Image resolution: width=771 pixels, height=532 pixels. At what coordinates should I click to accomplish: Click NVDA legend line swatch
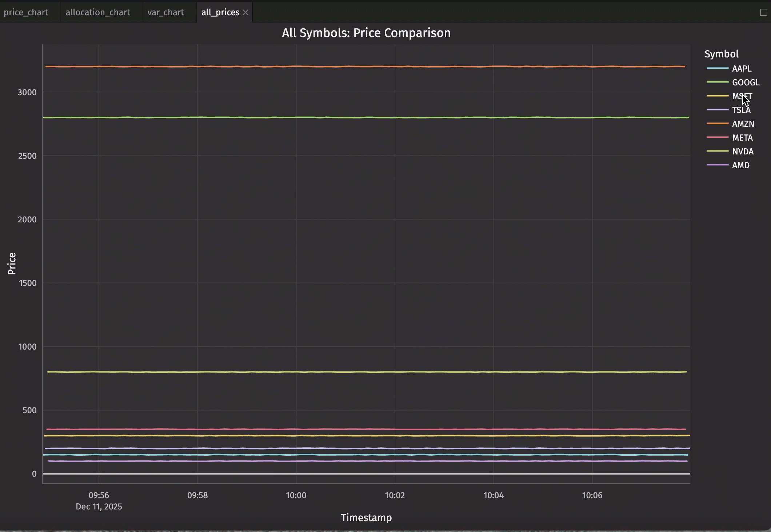718,151
